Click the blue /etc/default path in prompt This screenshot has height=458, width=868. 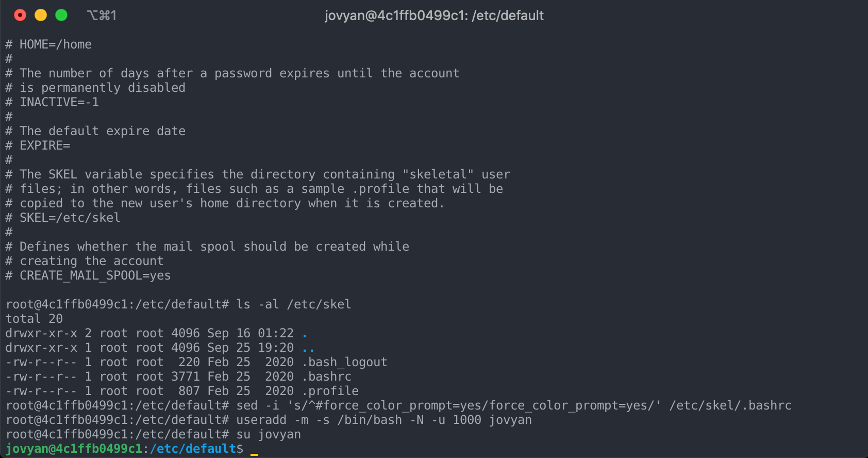193,449
